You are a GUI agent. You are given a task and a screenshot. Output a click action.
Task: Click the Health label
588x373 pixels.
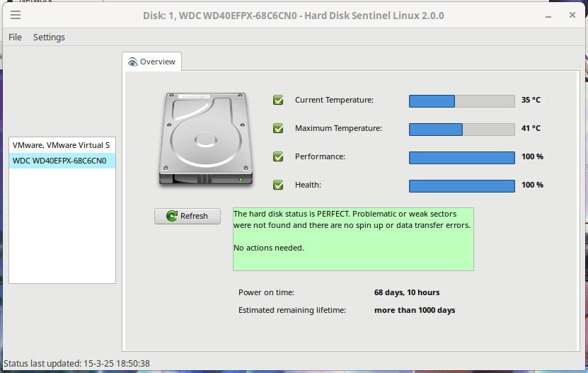click(308, 185)
